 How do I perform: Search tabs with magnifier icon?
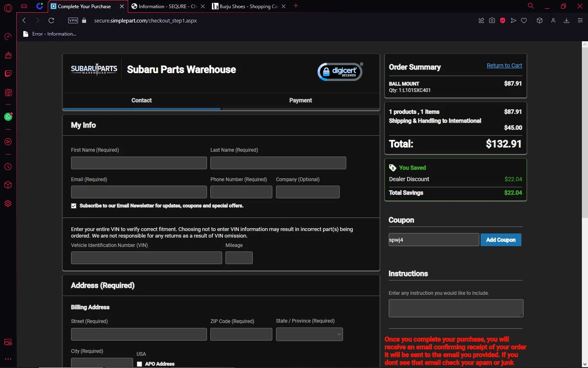(x=530, y=6)
